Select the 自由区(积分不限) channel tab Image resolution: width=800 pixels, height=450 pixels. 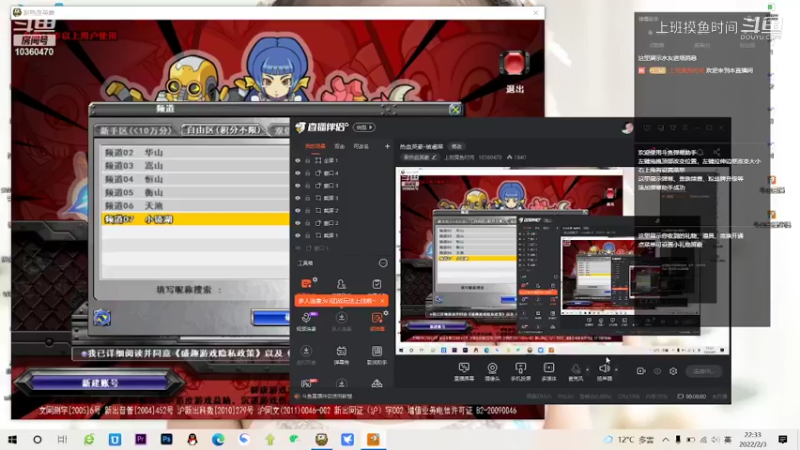click(x=223, y=130)
